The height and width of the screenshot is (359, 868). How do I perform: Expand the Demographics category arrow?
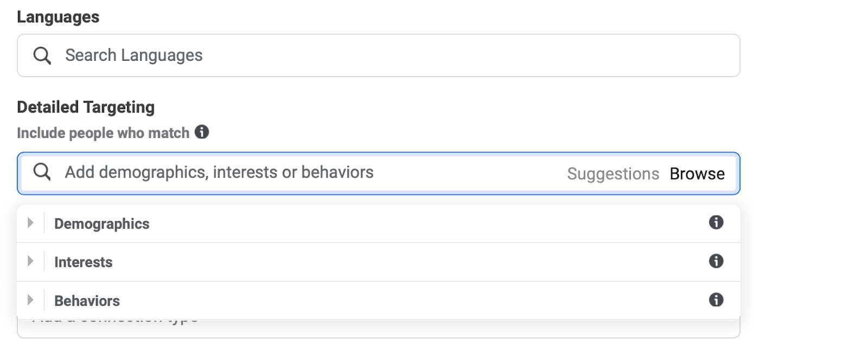30,223
